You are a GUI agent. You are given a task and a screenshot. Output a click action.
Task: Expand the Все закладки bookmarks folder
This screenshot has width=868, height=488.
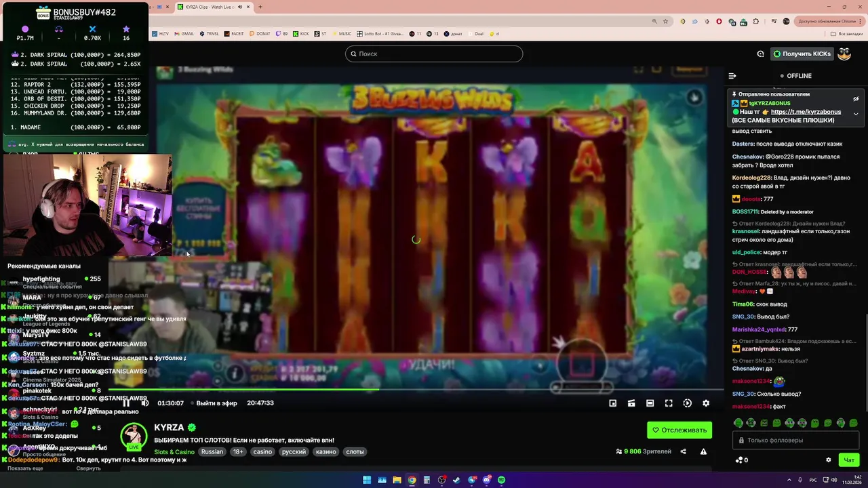coord(847,33)
